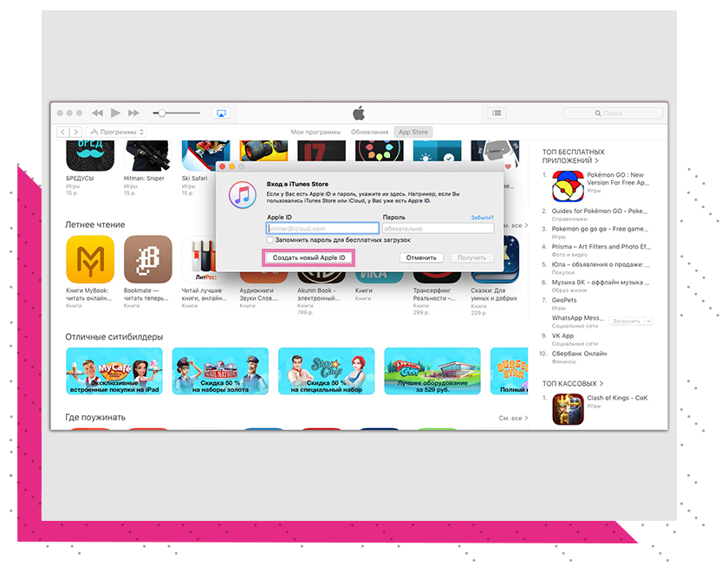Image resolution: width=728 pixels, height=572 pixels.
Task: Open Сказки: Для умных и добрых title
Action: (x=494, y=295)
